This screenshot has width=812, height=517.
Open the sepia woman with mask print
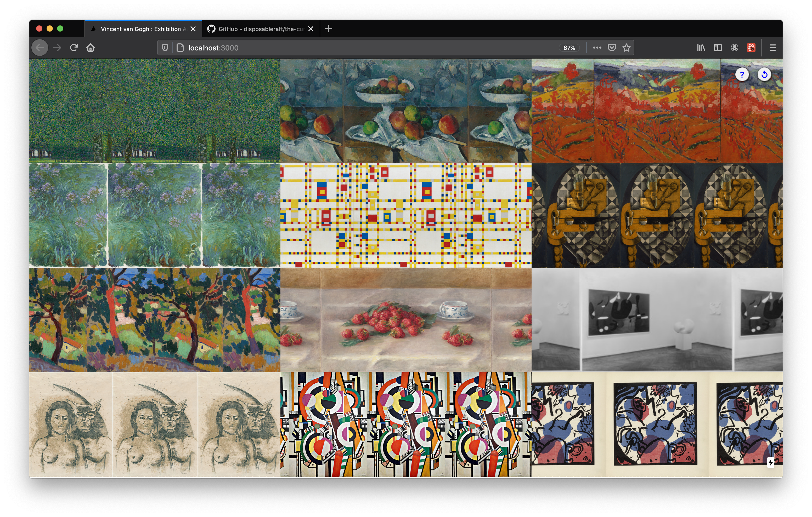point(155,424)
